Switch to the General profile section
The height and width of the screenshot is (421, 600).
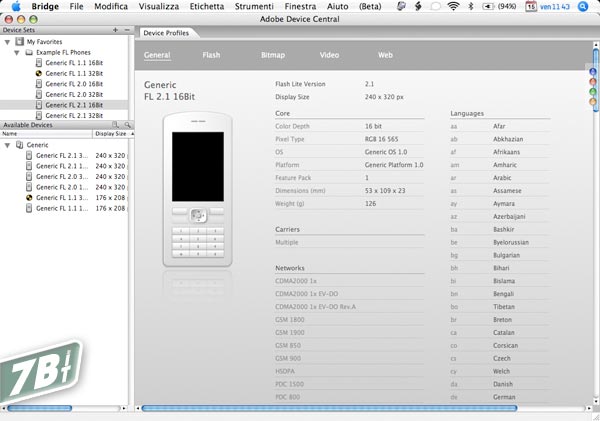157,55
